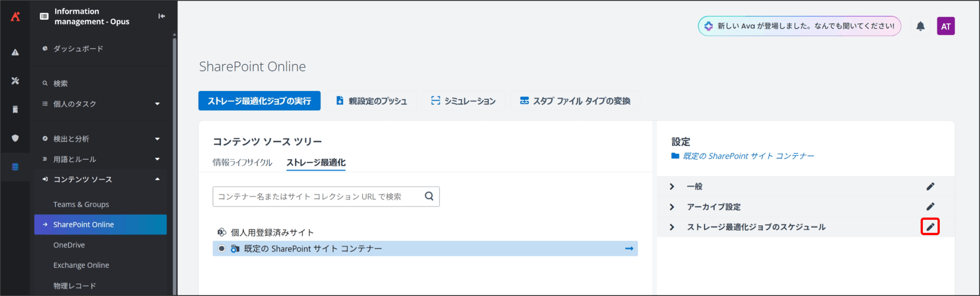980x296 pixels.
Task: Switch to the 情報ライフサイクル tab
Action: pos(242,163)
